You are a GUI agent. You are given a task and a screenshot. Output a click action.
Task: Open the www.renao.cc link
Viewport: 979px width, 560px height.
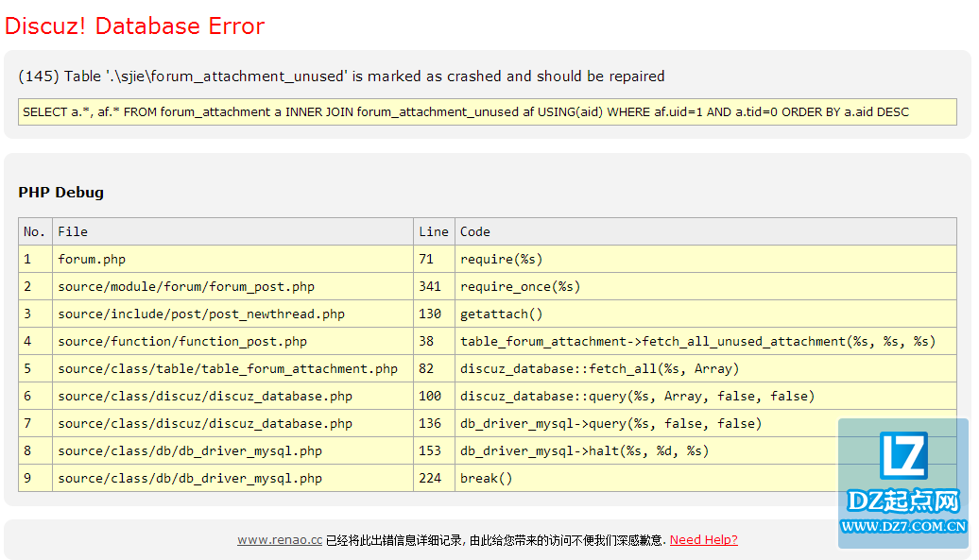(x=280, y=540)
